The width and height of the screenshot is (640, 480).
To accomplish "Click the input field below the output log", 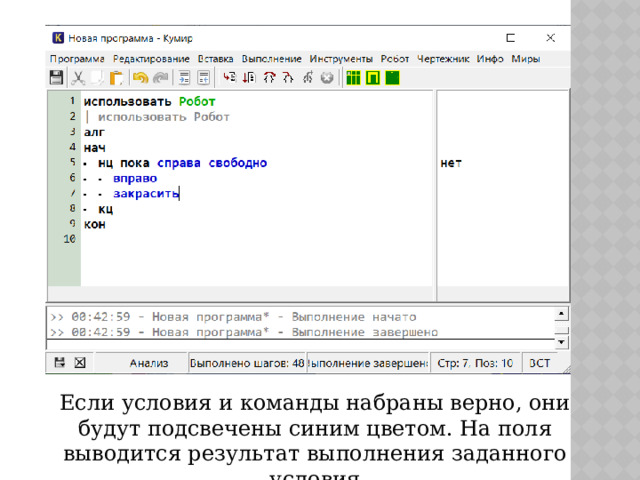I will click(x=301, y=344).
